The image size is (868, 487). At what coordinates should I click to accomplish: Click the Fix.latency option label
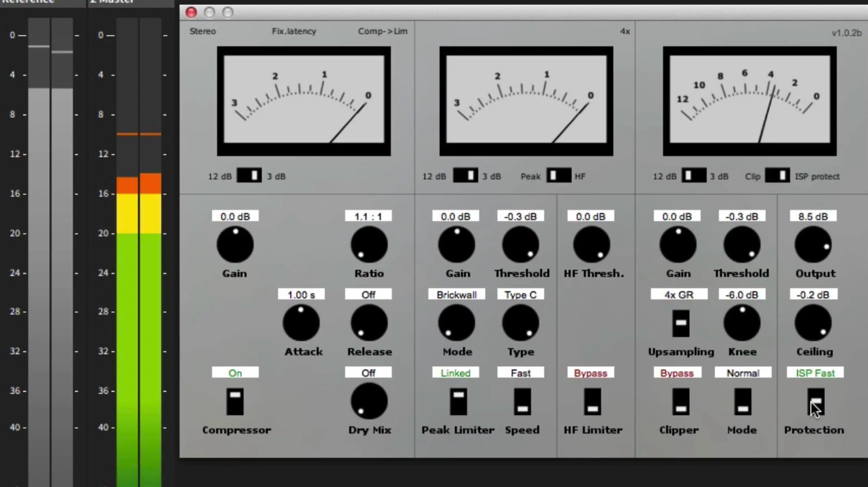coord(294,31)
